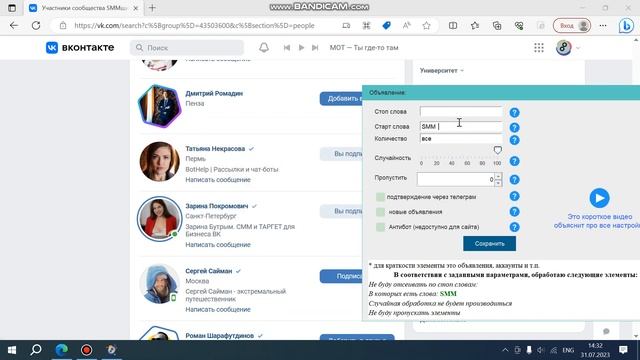
Task: Open a new browser tab
Action: click(x=152, y=8)
